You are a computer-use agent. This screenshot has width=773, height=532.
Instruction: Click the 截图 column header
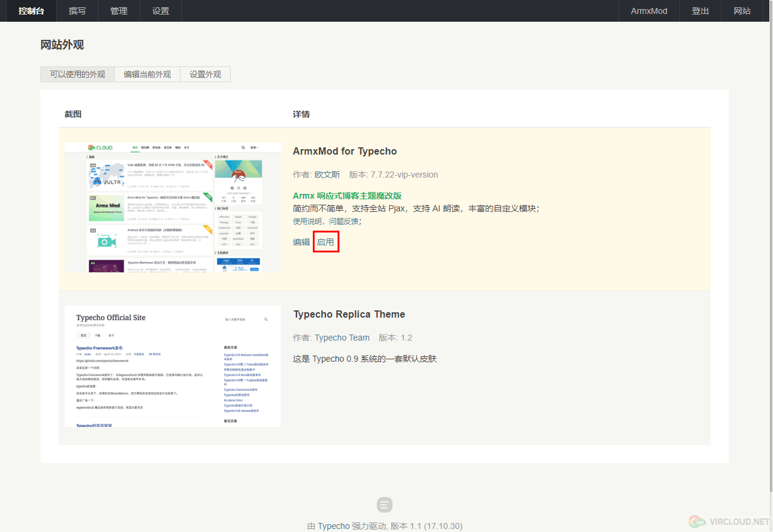[73, 114]
